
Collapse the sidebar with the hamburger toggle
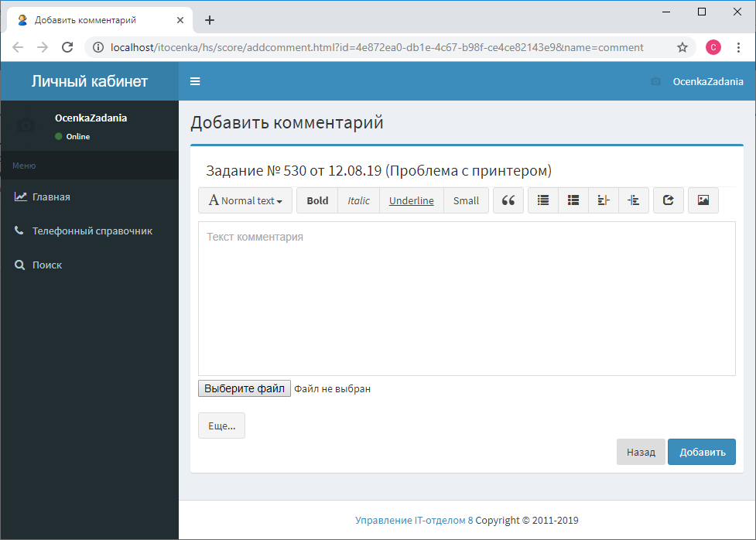tap(195, 80)
